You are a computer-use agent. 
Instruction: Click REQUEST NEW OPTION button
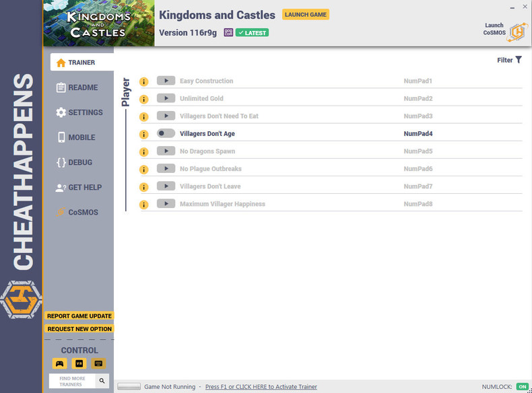(x=79, y=329)
